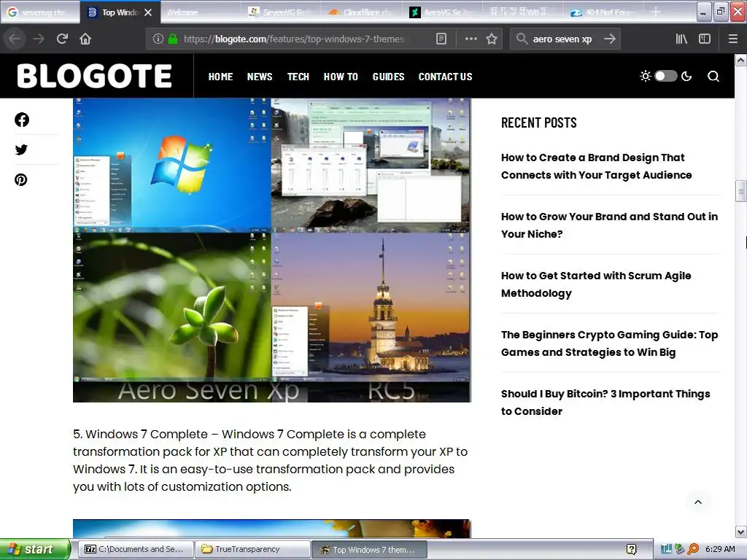Viewport: 747px width, 560px height.
Task: Toggle dark mode switch in header
Action: pos(665,76)
